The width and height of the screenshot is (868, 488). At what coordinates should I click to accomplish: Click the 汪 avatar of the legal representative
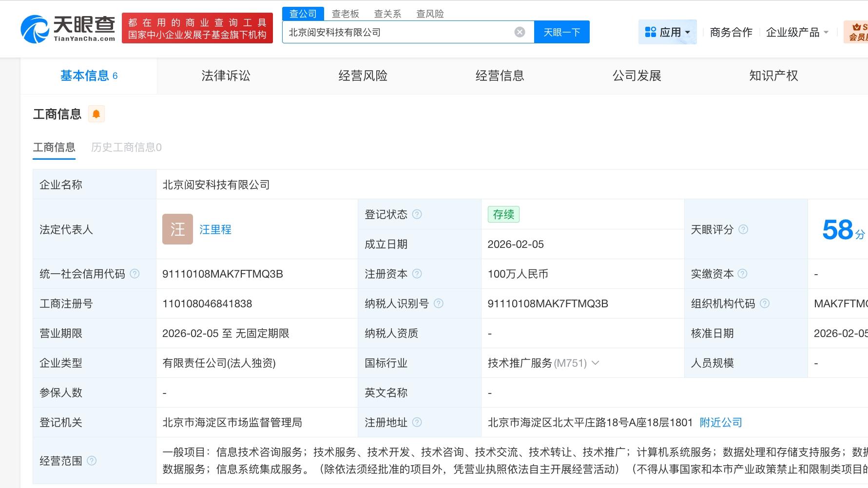(177, 229)
